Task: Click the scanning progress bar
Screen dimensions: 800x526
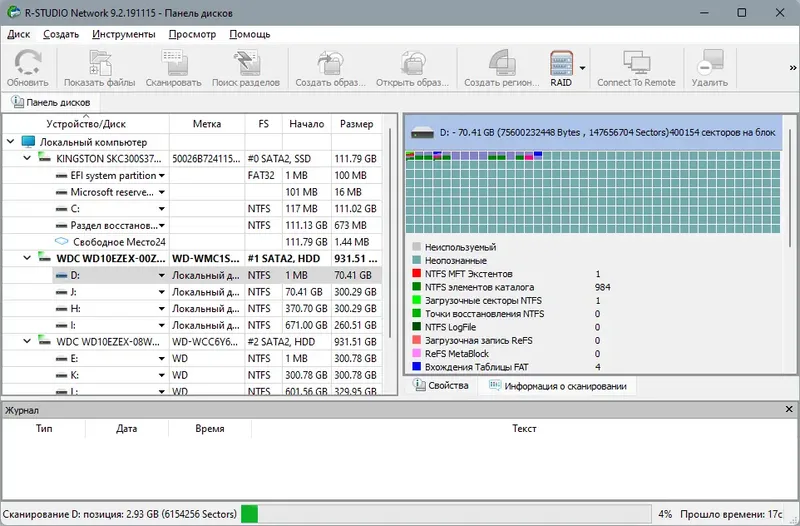Action: point(446,514)
